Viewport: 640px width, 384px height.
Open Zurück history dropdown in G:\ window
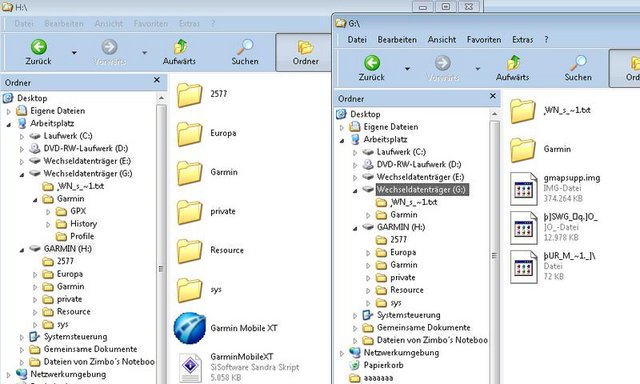[407, 69]
